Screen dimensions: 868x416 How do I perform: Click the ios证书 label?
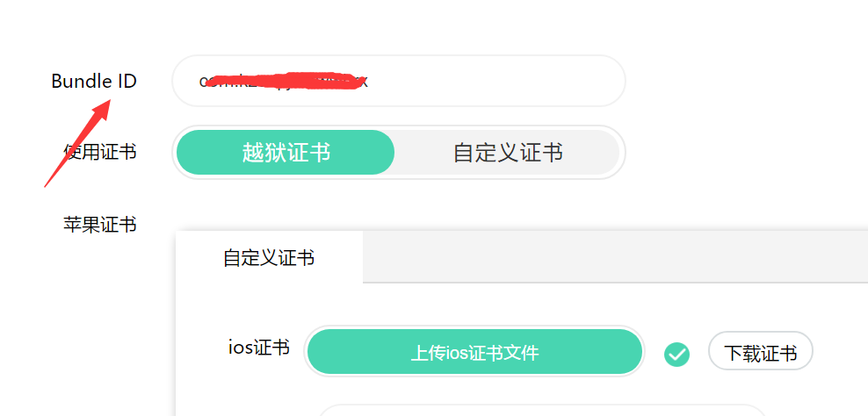[259, 348]
